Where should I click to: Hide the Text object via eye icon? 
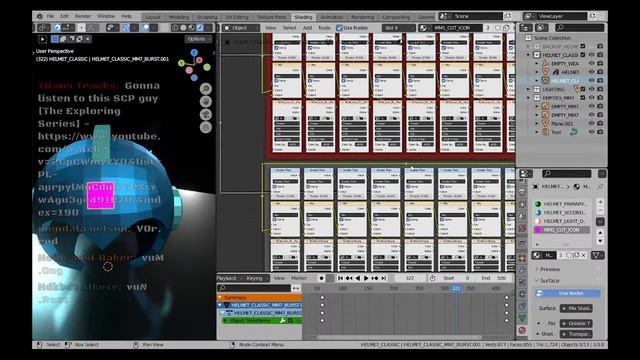coord(591,132)
